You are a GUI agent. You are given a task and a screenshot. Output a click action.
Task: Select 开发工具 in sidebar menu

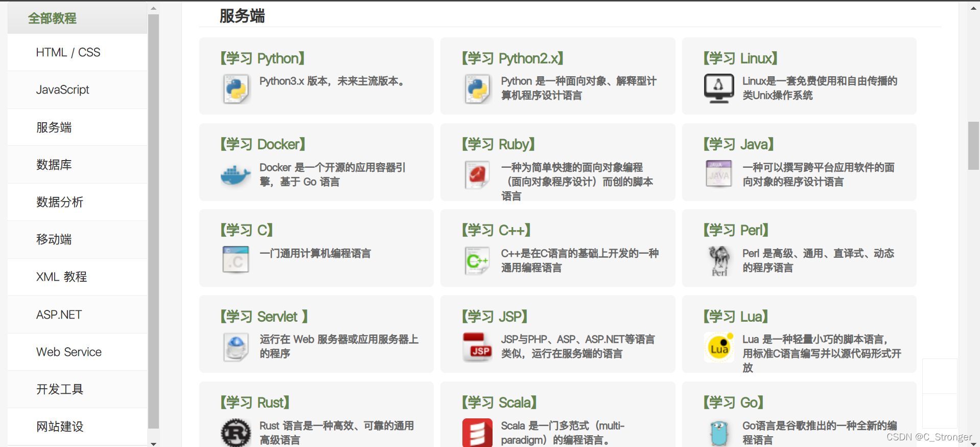pyautogui.click(x=78, y=389)
